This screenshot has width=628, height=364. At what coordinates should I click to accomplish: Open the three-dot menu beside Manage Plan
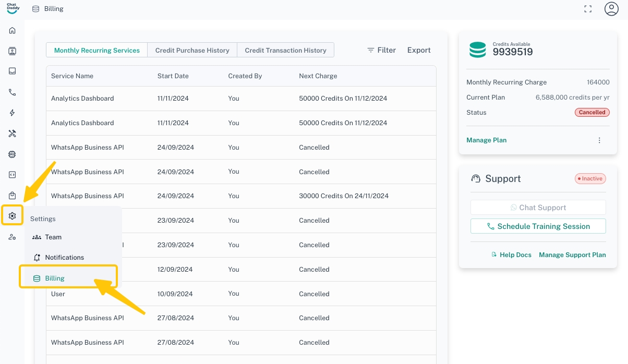click(x=599, y=140)
